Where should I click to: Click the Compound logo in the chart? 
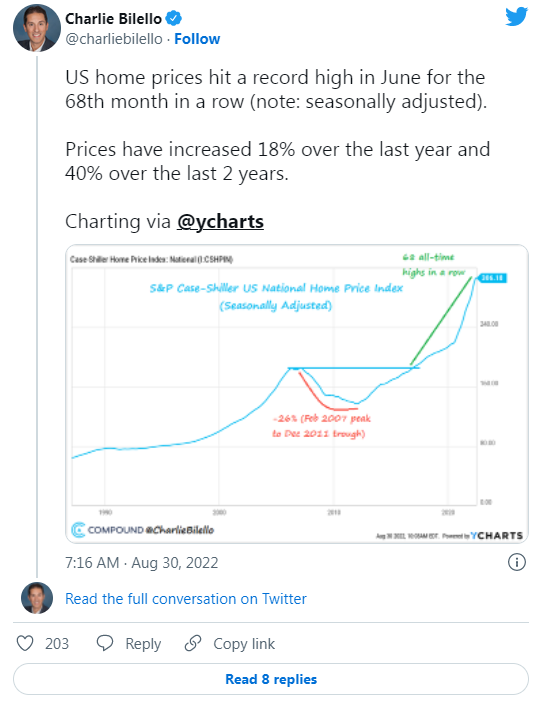78,529
